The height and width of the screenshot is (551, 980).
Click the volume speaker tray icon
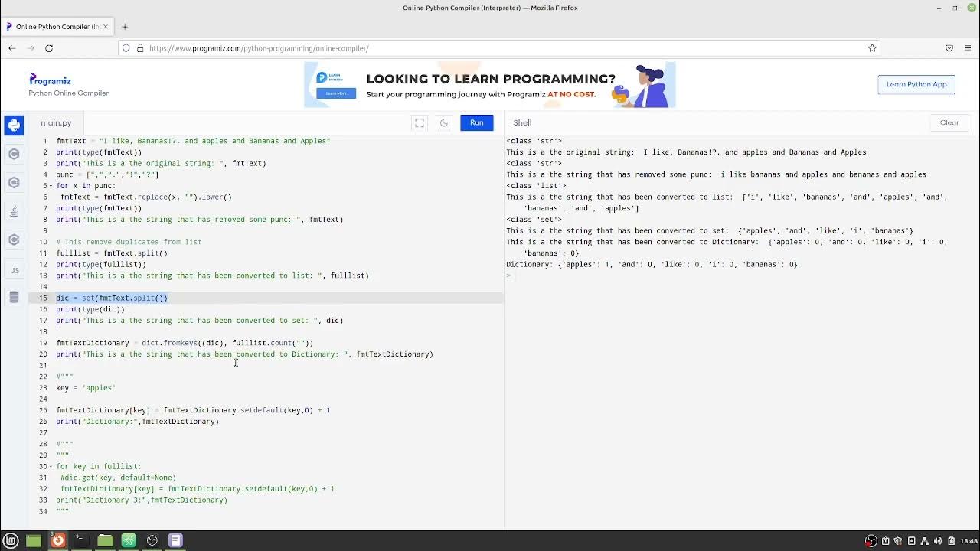[x=938, y=541]
